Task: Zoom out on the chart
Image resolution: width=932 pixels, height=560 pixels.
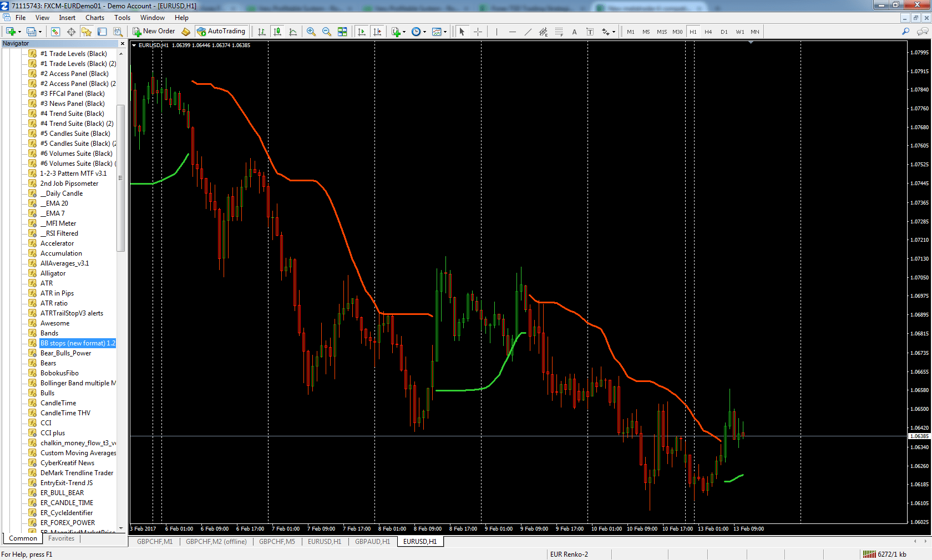Action: [327, 32]
